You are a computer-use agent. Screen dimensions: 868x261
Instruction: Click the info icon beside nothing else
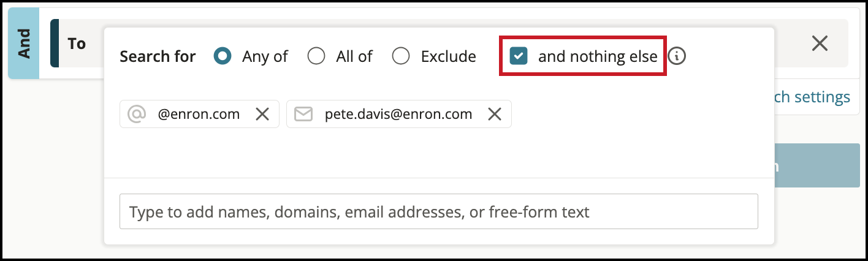click(x=677, y=56)
